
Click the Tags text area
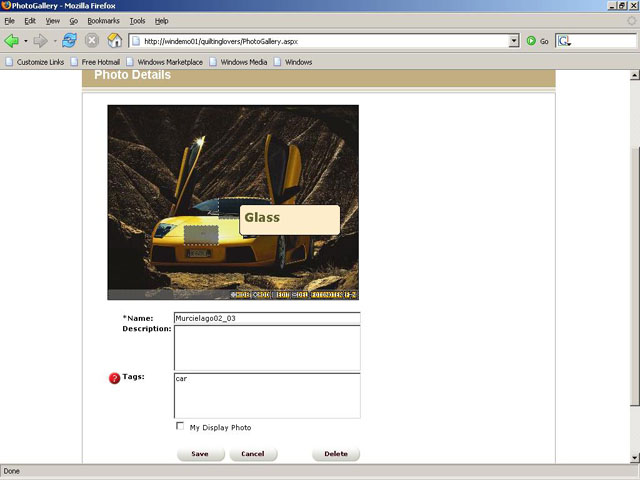(267, 396)
